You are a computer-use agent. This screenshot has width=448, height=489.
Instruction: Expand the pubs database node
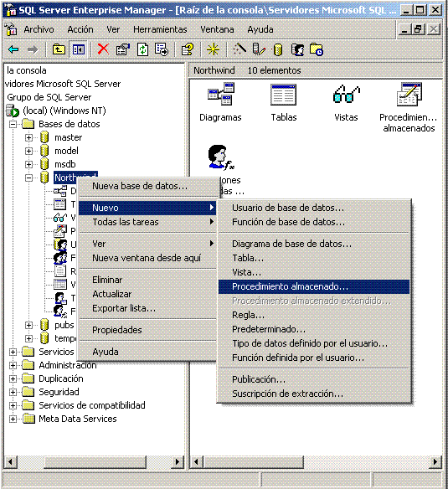coord(28,325)
